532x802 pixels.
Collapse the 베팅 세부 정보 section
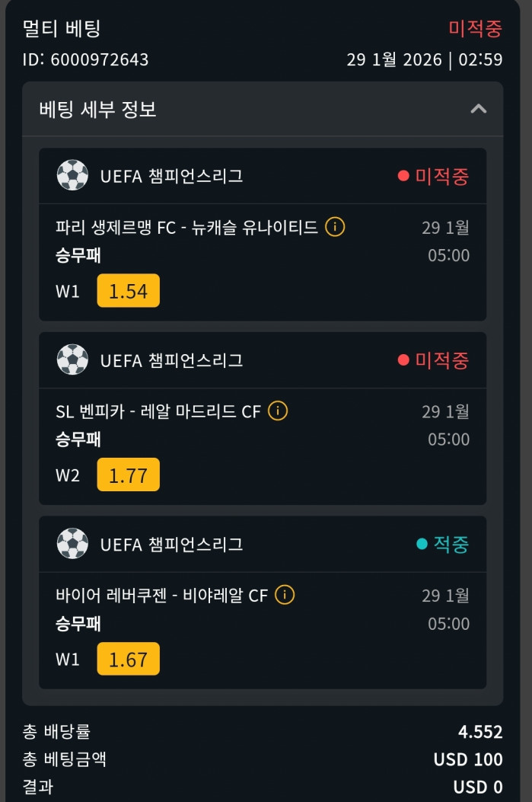coord(479,109)
